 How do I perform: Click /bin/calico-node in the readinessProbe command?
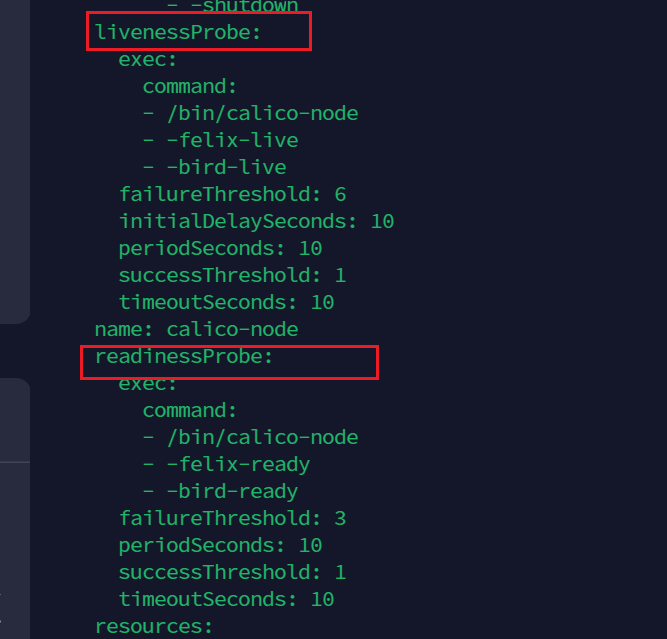pos(261,437)
